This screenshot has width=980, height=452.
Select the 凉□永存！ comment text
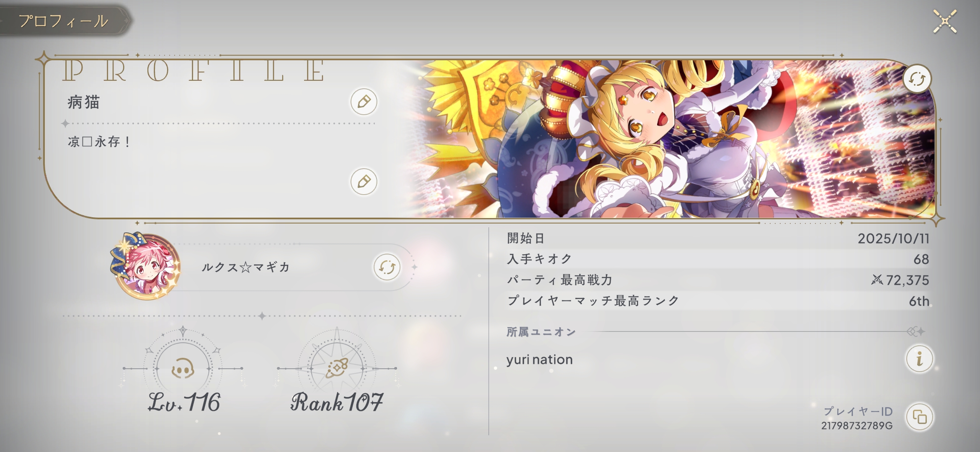point(100,142)
